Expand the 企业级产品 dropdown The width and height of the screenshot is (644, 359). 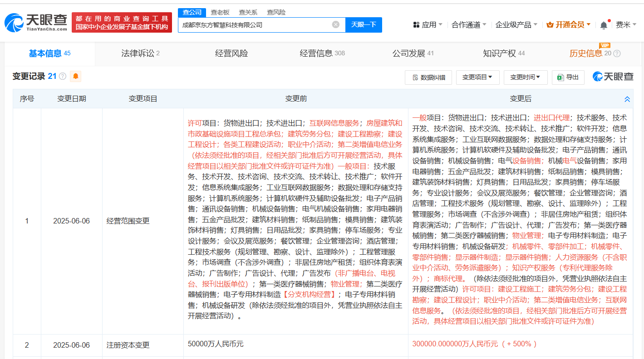point(516,24)
